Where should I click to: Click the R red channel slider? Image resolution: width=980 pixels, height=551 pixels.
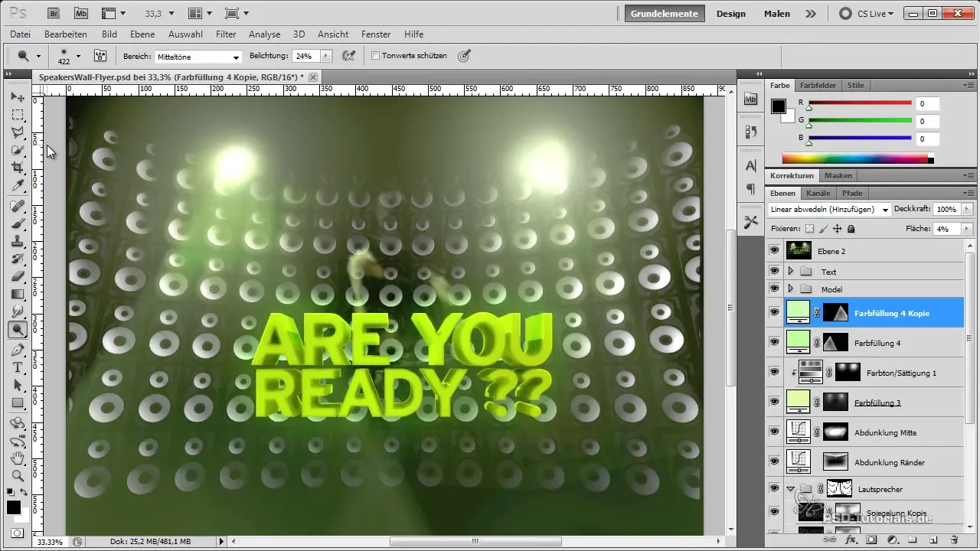click(x=860, y=103)
